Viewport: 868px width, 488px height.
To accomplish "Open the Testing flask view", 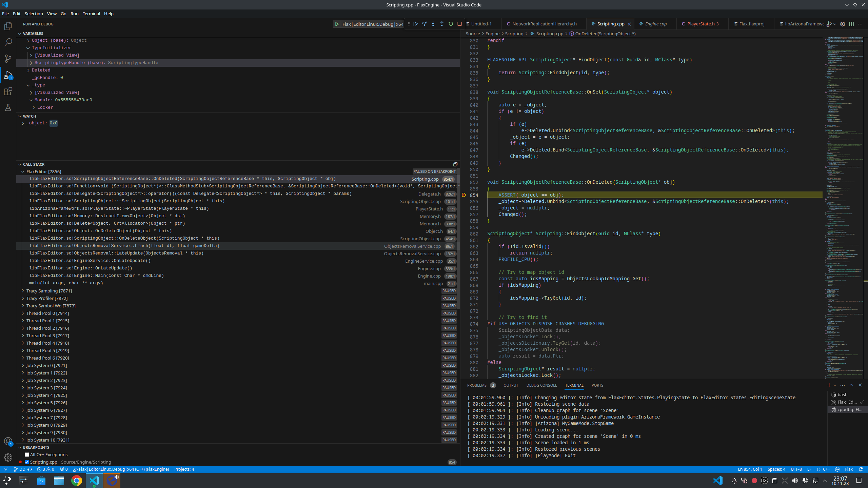I will 8,107.
